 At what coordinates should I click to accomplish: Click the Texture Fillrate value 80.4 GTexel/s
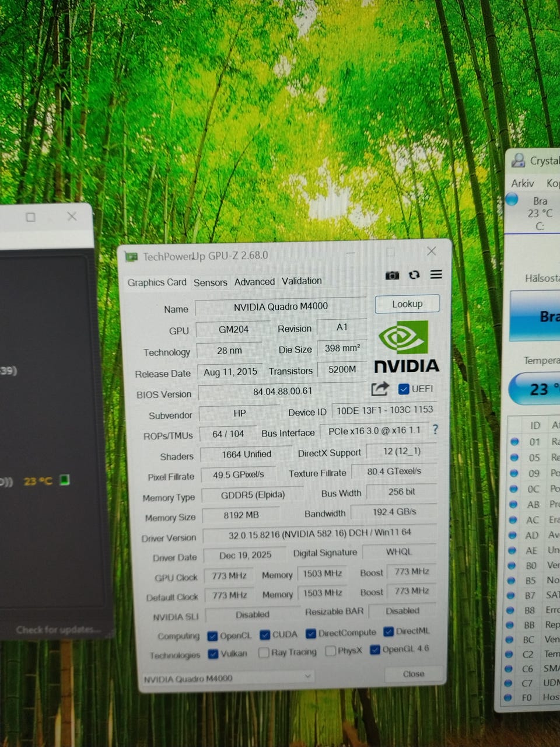(394, 472)
